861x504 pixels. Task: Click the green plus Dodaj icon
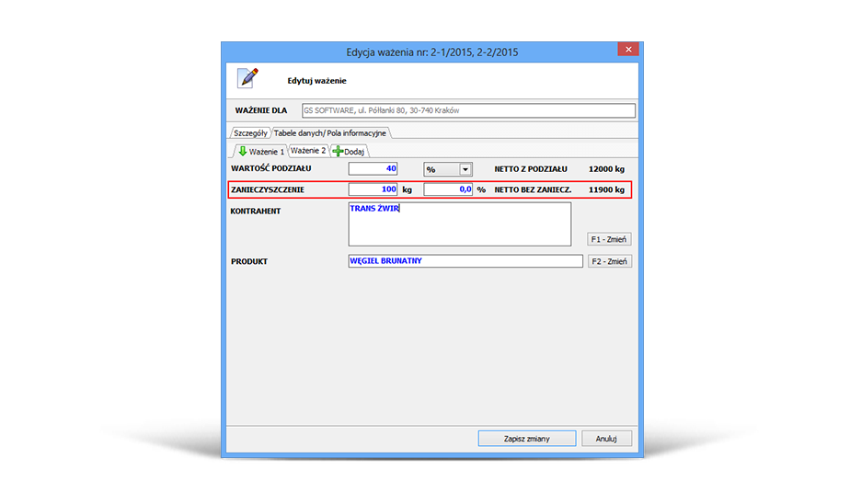click(x=339, y=151)
